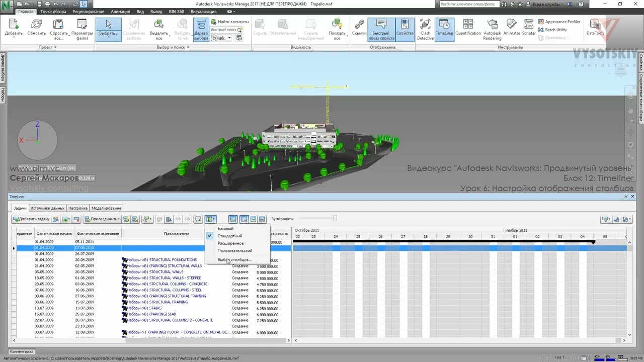The width and height of the screenshot is (644, 362).
Task: Click the Gantt chart horizontal scrollbar
Action: pyautogui.click(x=460, y=340)
